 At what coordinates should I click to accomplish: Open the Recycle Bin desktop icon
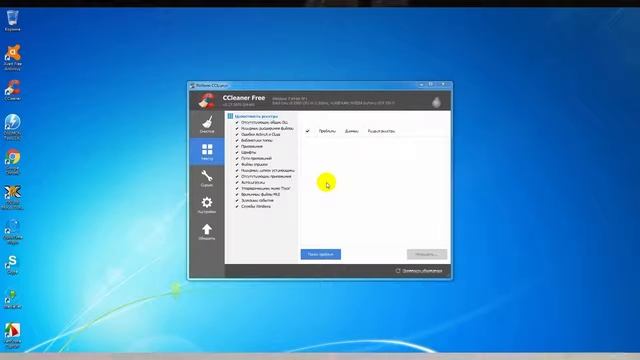pos(13,21)
